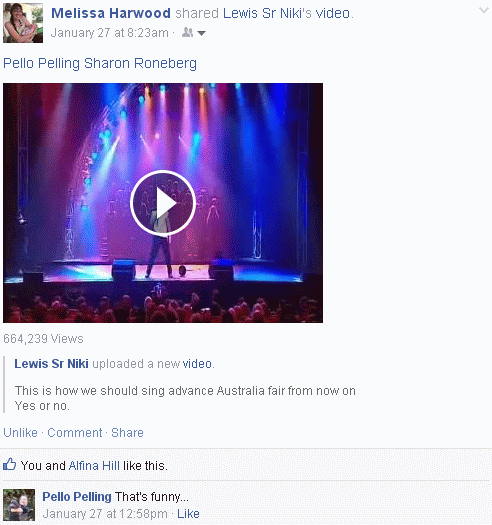Open Melissa Harwood's profile picture
The image size is (492, 525).
pyautogui.click(x=23, y=23)
